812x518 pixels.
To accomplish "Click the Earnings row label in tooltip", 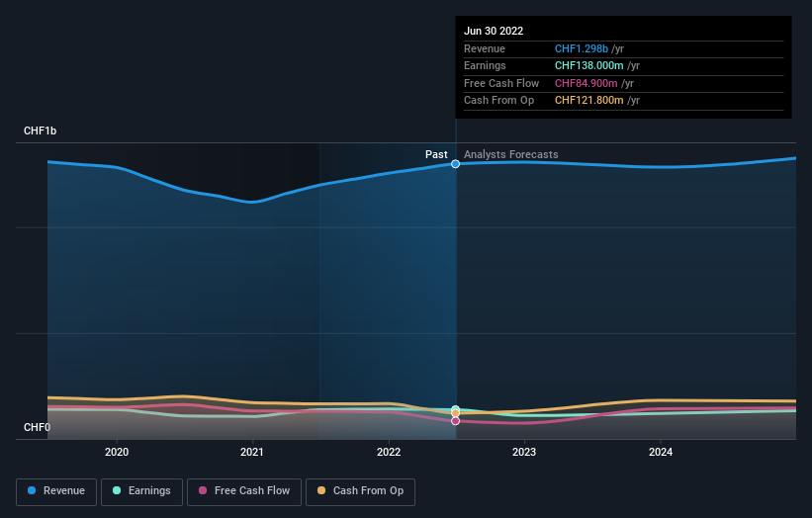I will (x=485, y=65).
